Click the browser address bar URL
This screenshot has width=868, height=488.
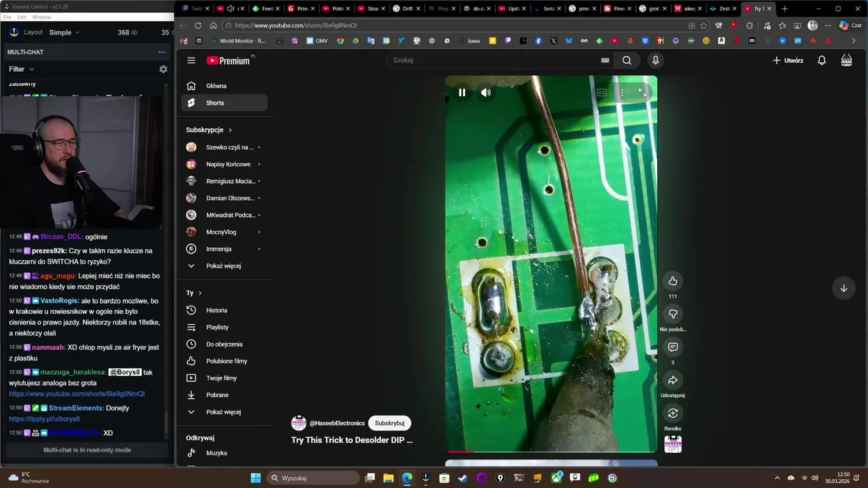click(296, 26)
